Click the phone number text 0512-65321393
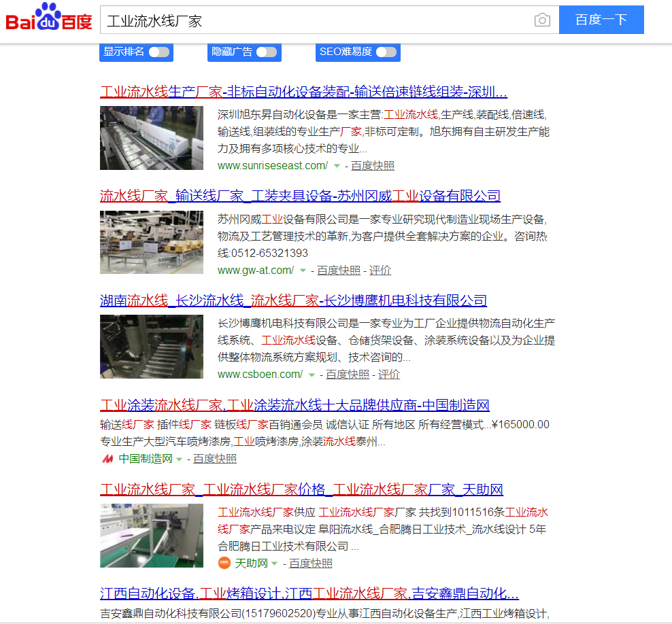Image resolution: width=672 pixels, height=624 pixels. 269,253
